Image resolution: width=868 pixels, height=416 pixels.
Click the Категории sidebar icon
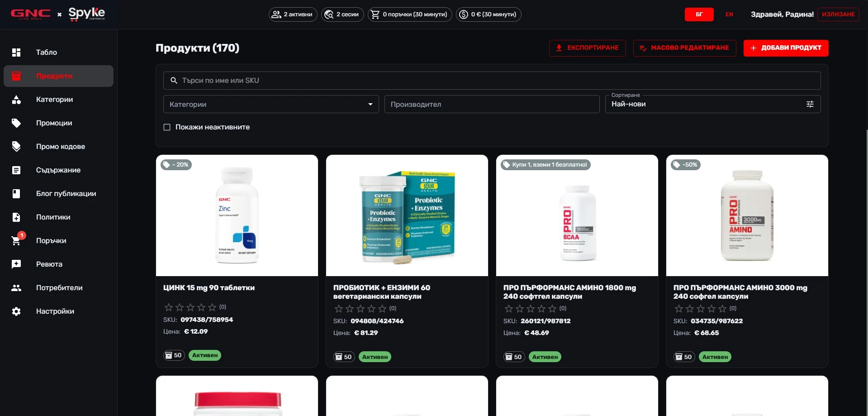pos(16,100)
